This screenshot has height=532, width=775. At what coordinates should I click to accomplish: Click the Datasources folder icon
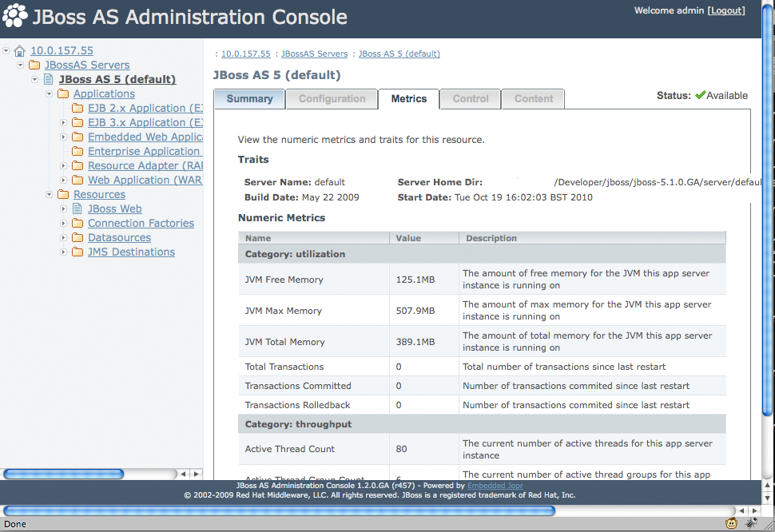pos(77,237)
